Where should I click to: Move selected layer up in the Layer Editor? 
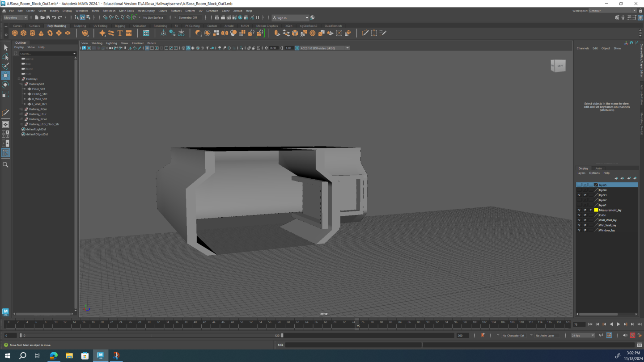(616, 178)
